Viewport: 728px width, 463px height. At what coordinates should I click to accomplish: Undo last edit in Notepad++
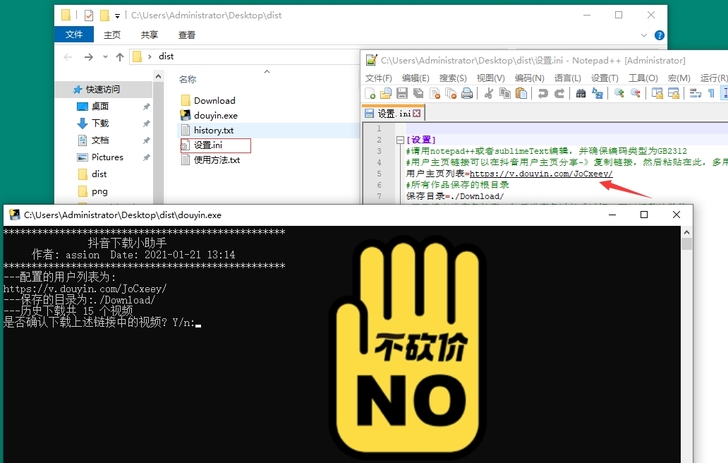click(542, 93)
